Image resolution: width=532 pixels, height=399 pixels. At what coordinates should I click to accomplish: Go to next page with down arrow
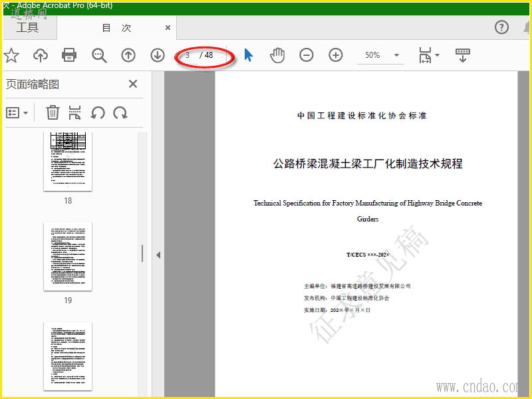pos(158,55)
